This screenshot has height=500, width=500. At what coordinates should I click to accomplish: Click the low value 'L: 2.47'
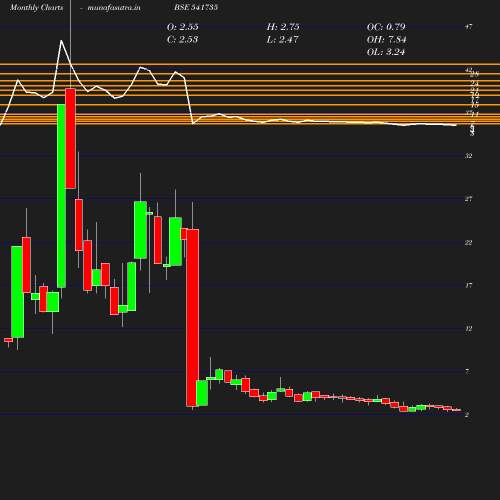(x=282, y=39)
